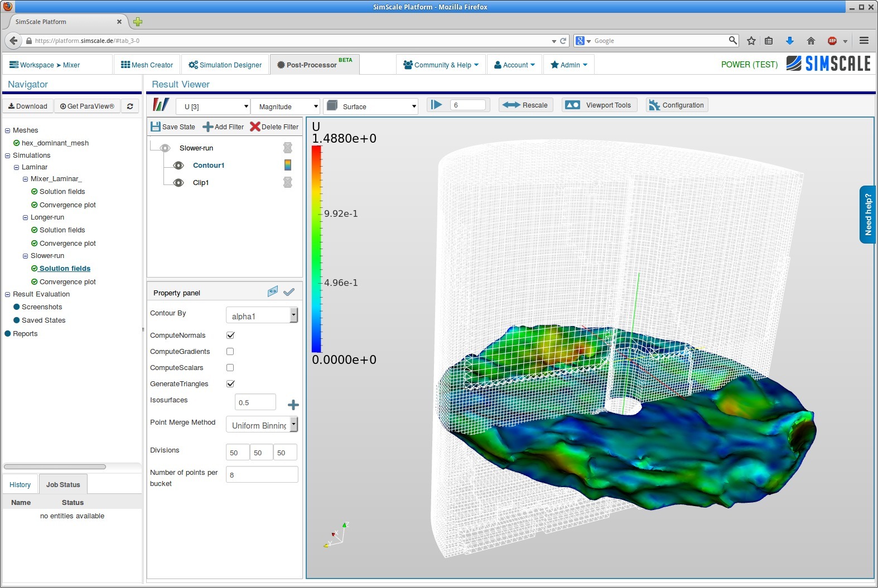The height and width of the screenshot is (588, 878).
Task: Hide the Clip1 filter via eye icon
Action: click(179, 182)
